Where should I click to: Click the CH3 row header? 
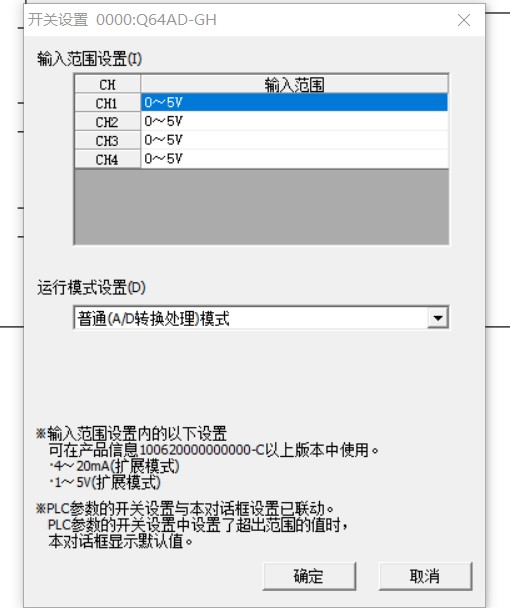[107, 140]
